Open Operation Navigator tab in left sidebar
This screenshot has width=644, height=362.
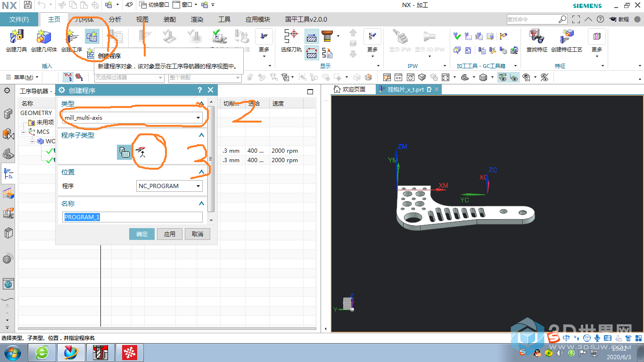pyautogui.click(x=8, y=173)
